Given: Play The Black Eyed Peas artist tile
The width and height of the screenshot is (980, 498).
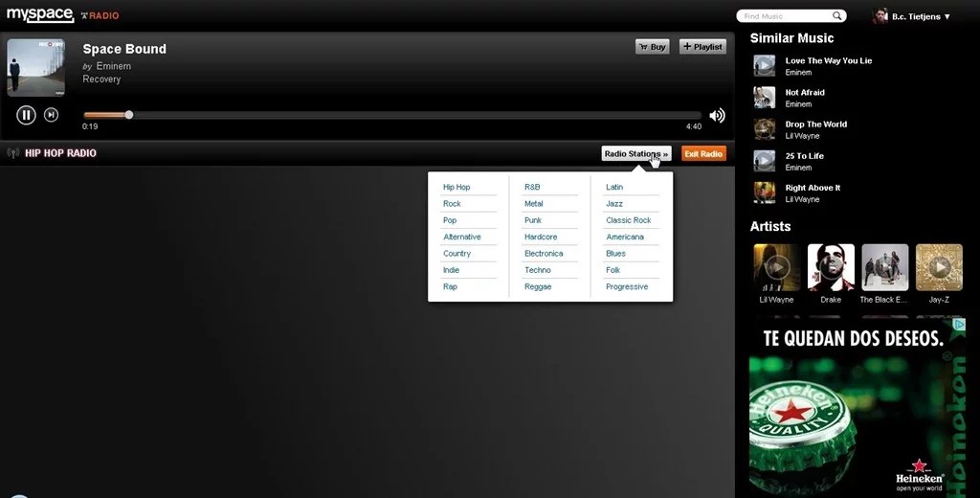Looking at the screenshot, I should point(885,268).
